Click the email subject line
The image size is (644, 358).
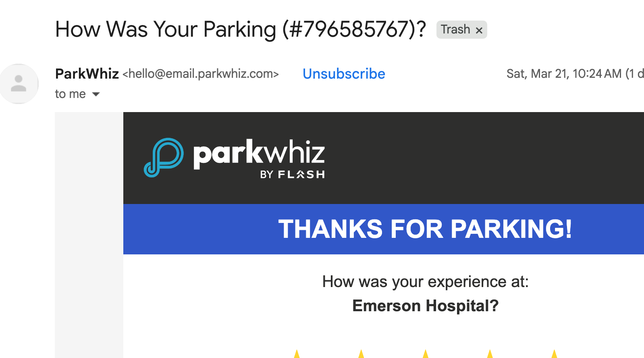(240, 29)
